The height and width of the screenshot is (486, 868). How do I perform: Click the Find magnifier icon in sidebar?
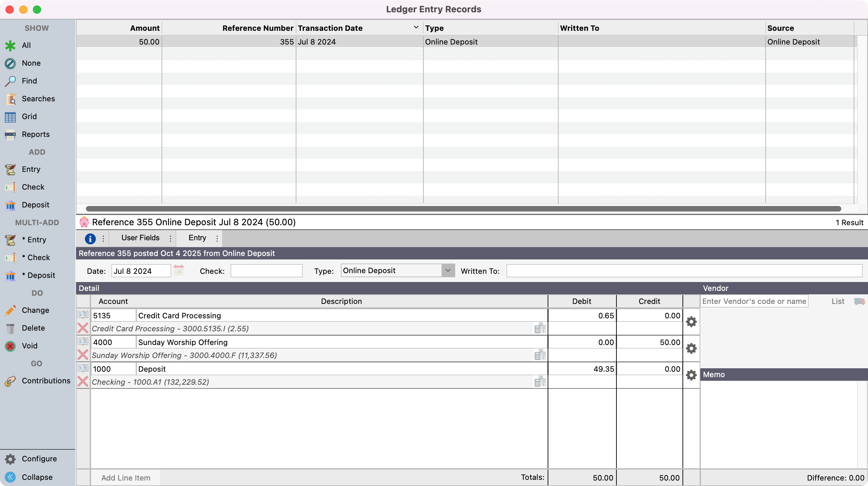click(10, 81)
